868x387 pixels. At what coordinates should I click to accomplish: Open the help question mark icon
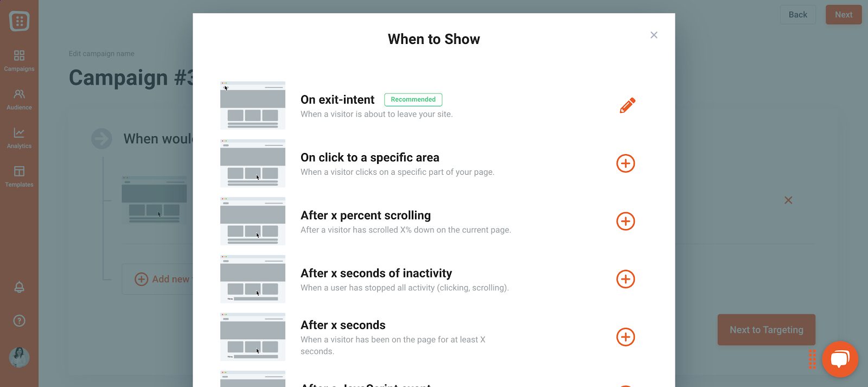(x=19, y=321)
